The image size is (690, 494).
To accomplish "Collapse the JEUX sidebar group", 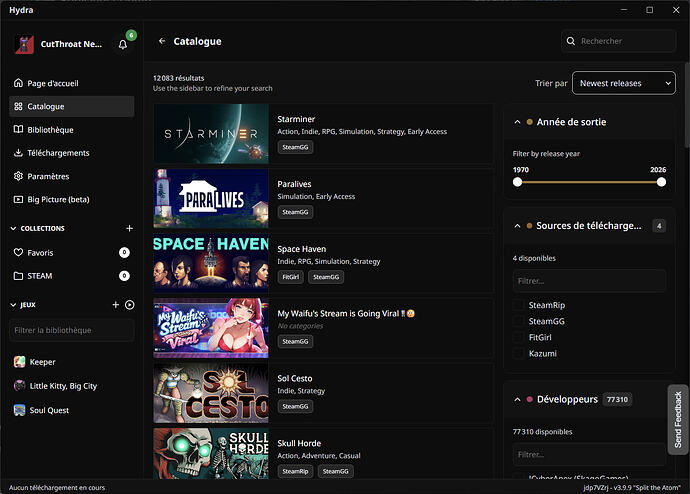I will pos(13,304).
